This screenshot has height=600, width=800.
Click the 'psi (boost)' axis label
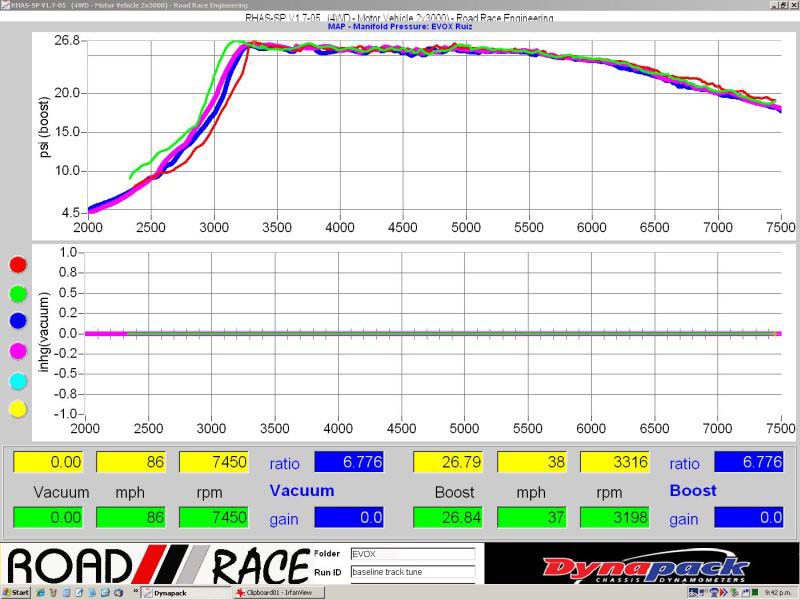pyautogui.click(x=44, y=127)
